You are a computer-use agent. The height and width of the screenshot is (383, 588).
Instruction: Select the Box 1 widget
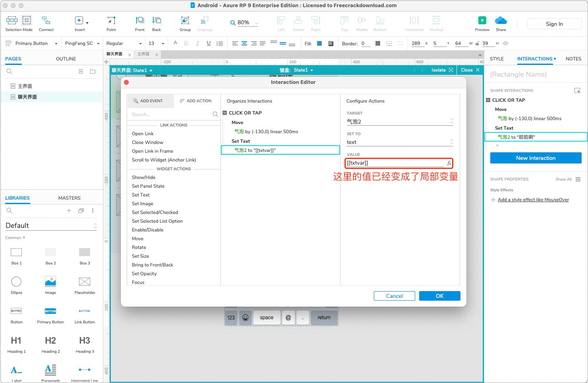(x=16, y=252)
